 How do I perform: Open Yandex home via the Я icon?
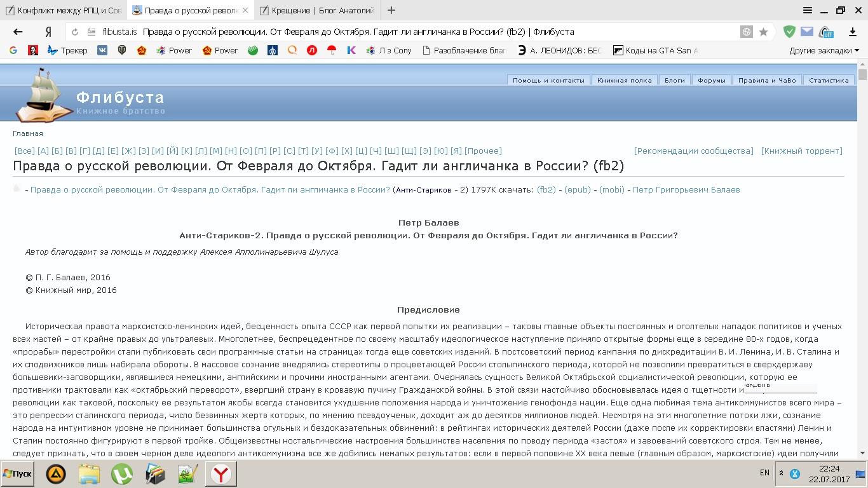pos(48,32)
